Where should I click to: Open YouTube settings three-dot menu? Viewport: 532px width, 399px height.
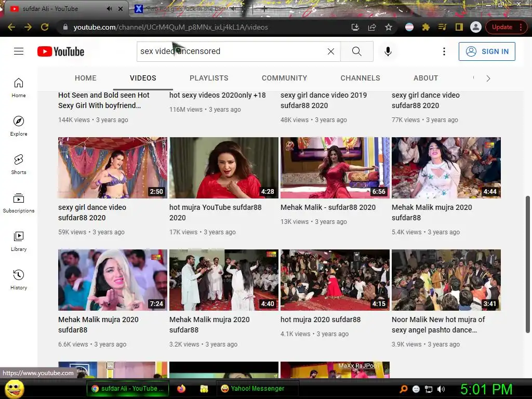pyautogui.click(x=444, y=51)
